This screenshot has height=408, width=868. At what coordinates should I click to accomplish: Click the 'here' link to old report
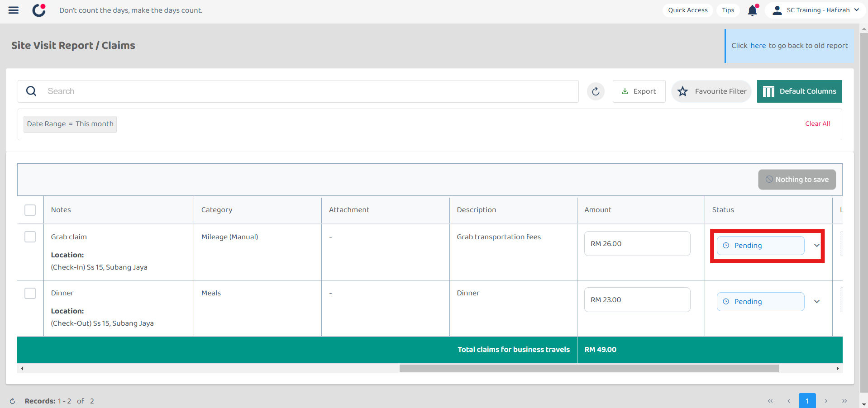758,46
